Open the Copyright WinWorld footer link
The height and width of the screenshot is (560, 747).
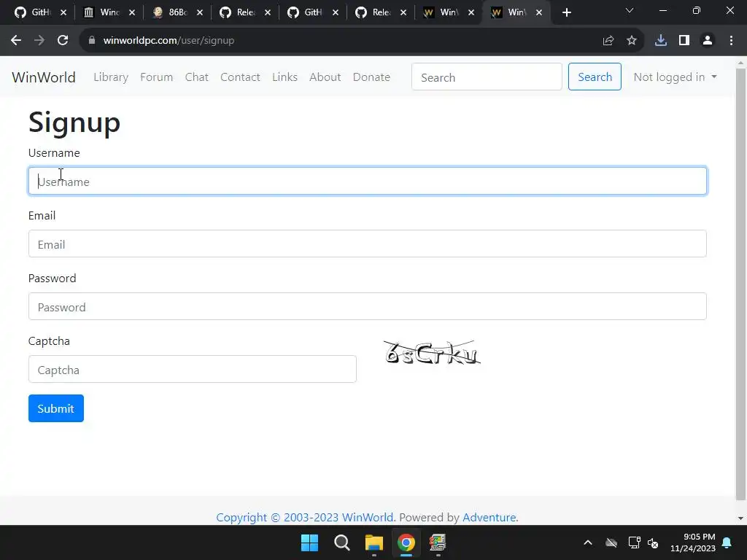[x=305, y=517]
